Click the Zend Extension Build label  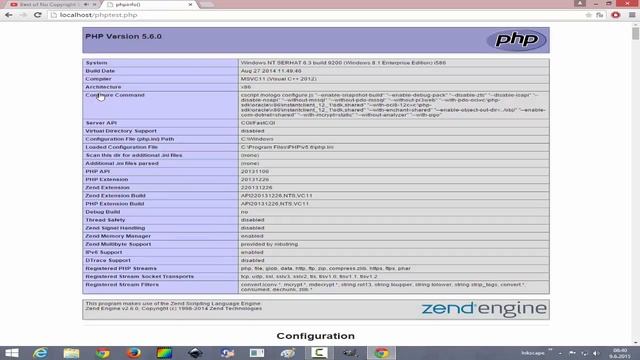[x=116, y=196]
